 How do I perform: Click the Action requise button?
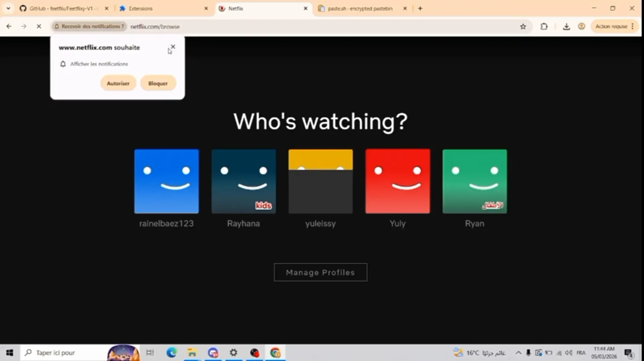611,26
